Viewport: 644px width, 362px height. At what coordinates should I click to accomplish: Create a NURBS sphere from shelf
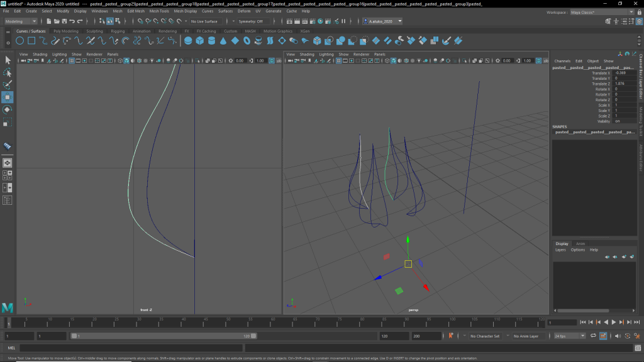(188, 41)
